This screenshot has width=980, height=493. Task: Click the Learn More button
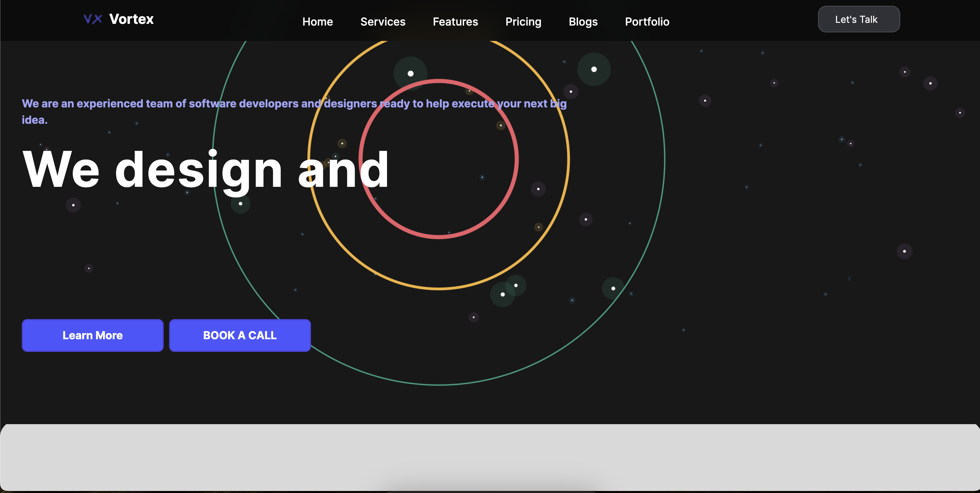tap(92, 335)
